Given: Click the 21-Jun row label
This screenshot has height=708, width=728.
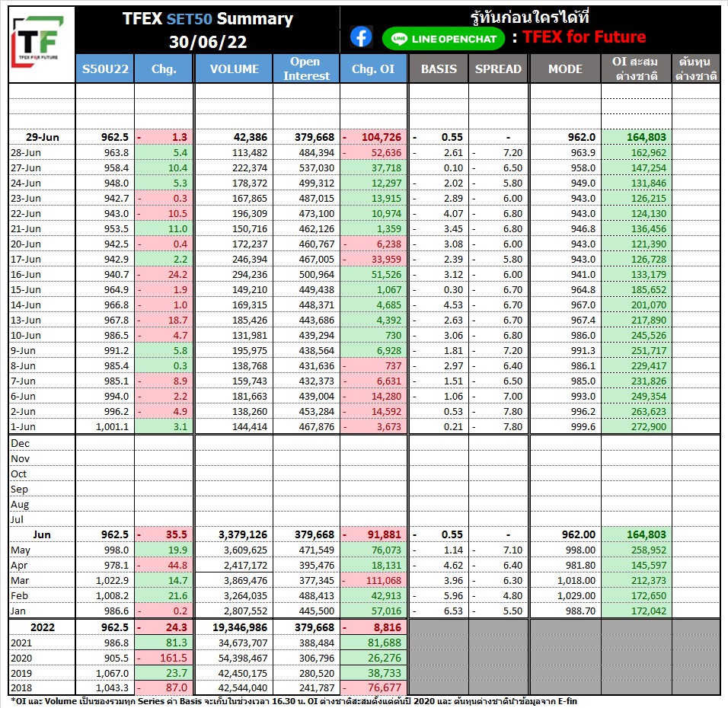Looking at the screenshot, I should pyautogui.click(x=26, y=229).
